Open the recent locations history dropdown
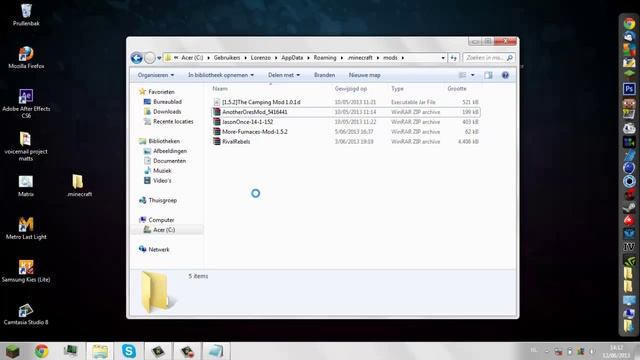The image size is (640, 360). [159, 58]
